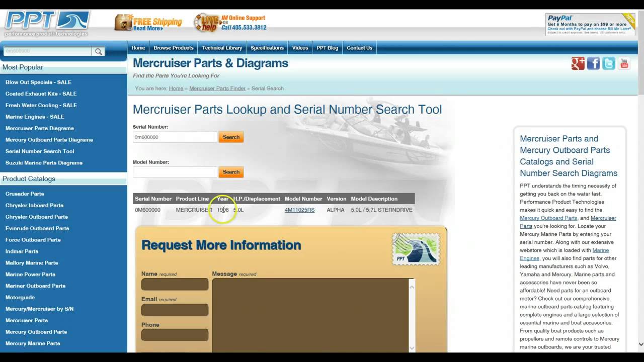The image size is (644, 362).
Task: Open Fresh Water Cooling - SALE
Action: (x=41, y=106)
